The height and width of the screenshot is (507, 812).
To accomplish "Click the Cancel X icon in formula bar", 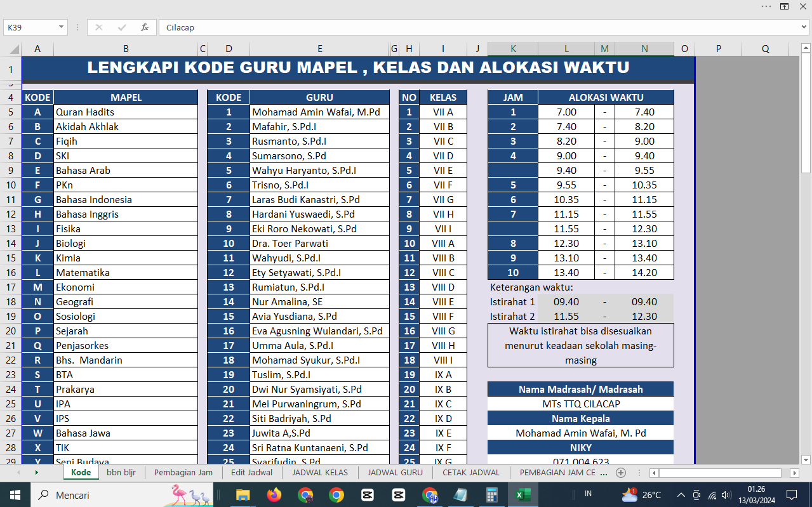I will click(99, 27).
